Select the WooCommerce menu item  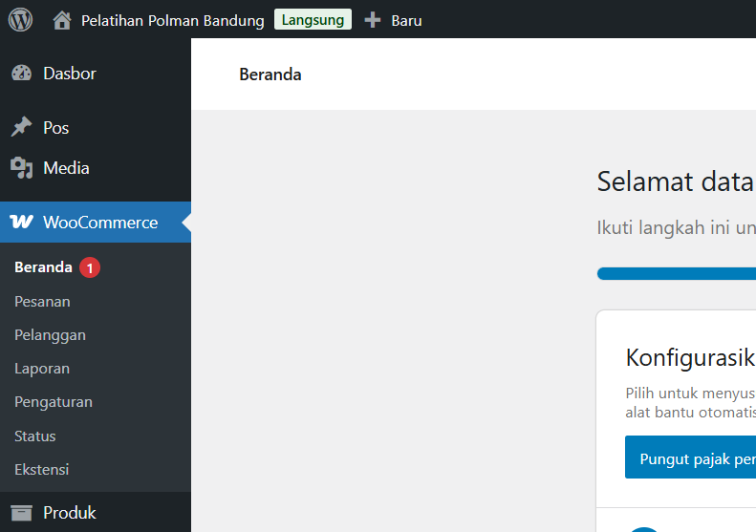pyautogui.click(x=96, y=223)
